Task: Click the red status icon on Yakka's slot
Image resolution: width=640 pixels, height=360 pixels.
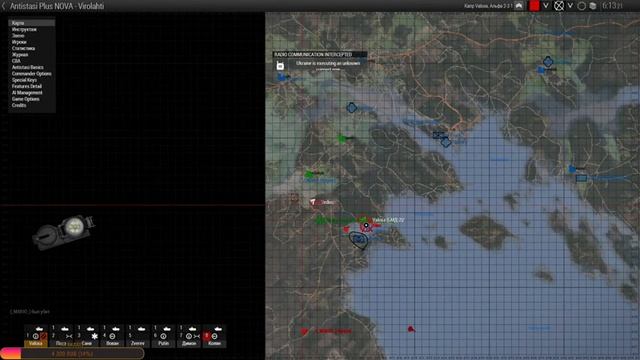Action: (x=43, y=336)
